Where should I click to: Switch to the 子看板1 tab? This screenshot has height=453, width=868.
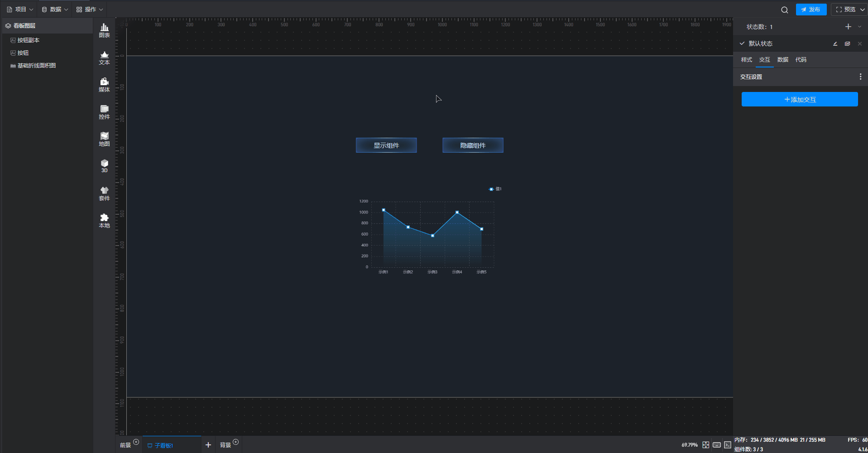point(163,445)
